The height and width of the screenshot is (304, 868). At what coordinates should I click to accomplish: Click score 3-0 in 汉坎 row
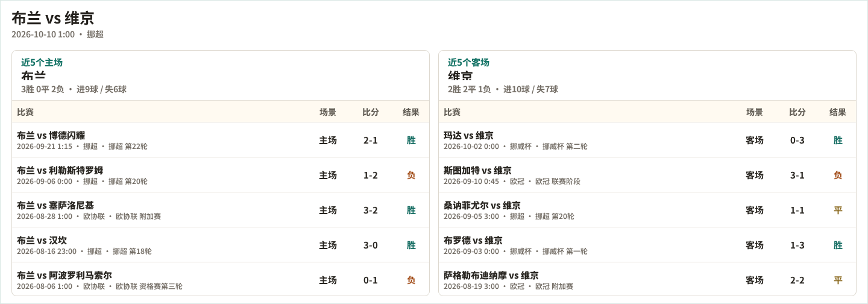[371, 245]
